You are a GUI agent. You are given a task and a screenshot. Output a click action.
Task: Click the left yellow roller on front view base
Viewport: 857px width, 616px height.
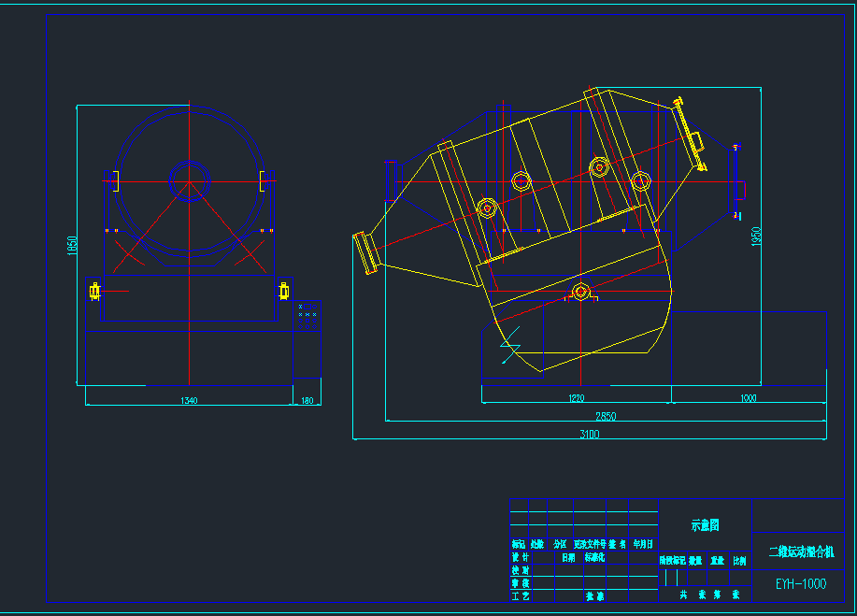coord(94,292)
